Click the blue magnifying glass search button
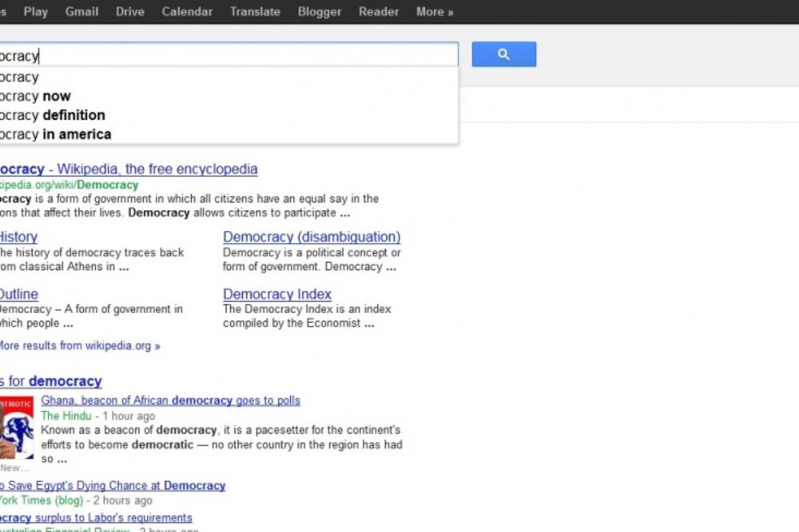 coord(503,54)
